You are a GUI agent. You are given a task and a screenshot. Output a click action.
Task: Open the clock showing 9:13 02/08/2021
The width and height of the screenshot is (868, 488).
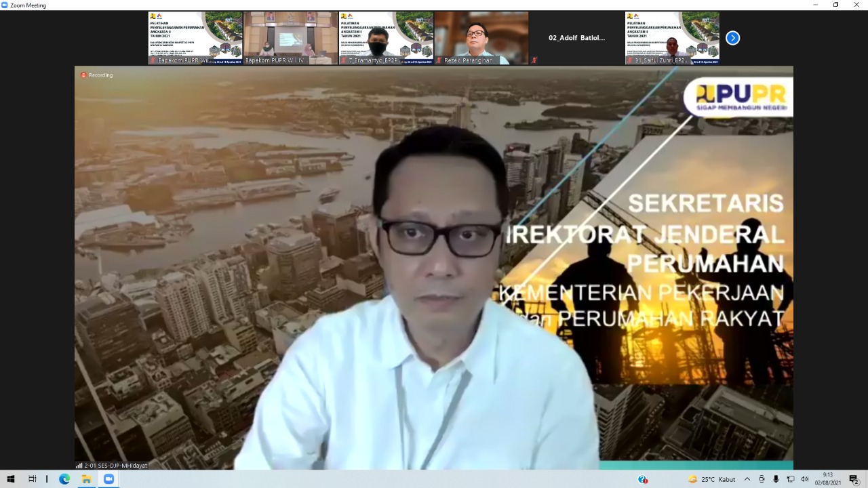coord(828,479)
